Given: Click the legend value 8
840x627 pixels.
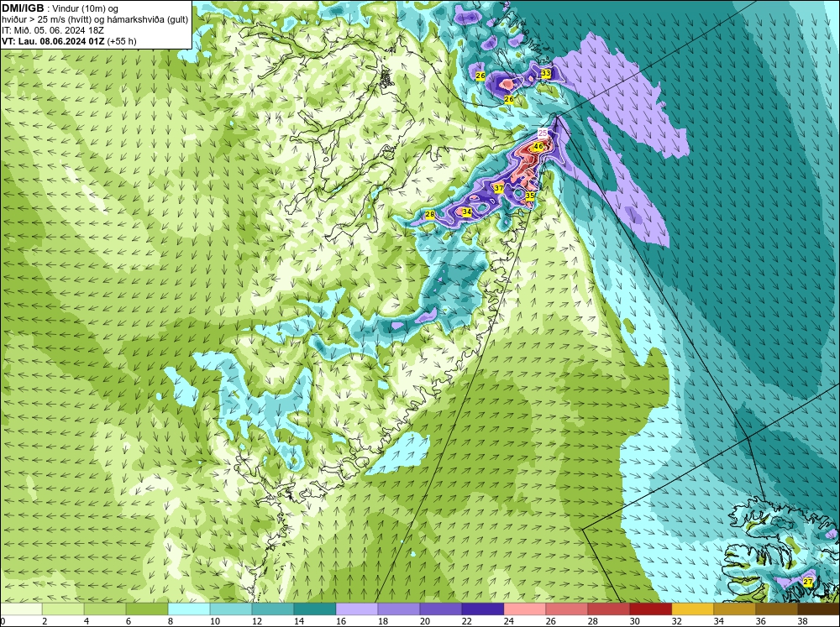Looking at the screenshot, I should click(x=171, y=622).
